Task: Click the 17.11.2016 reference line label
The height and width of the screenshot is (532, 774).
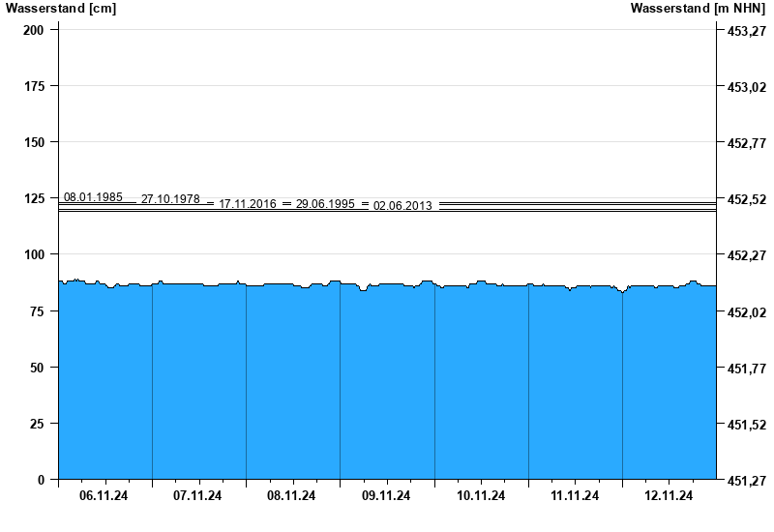Action: [x=248, y=204]
